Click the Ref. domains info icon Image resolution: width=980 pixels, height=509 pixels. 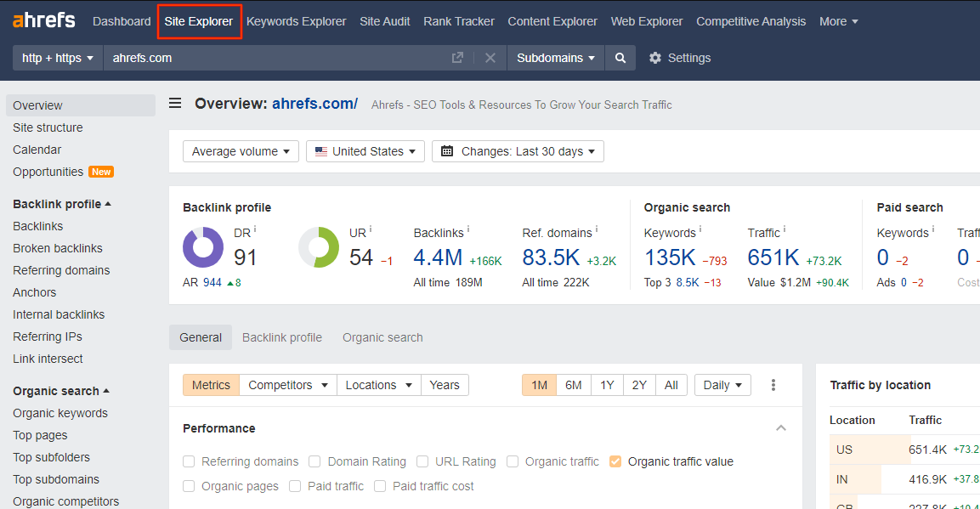pyautogui.click(x=597, y=229)
